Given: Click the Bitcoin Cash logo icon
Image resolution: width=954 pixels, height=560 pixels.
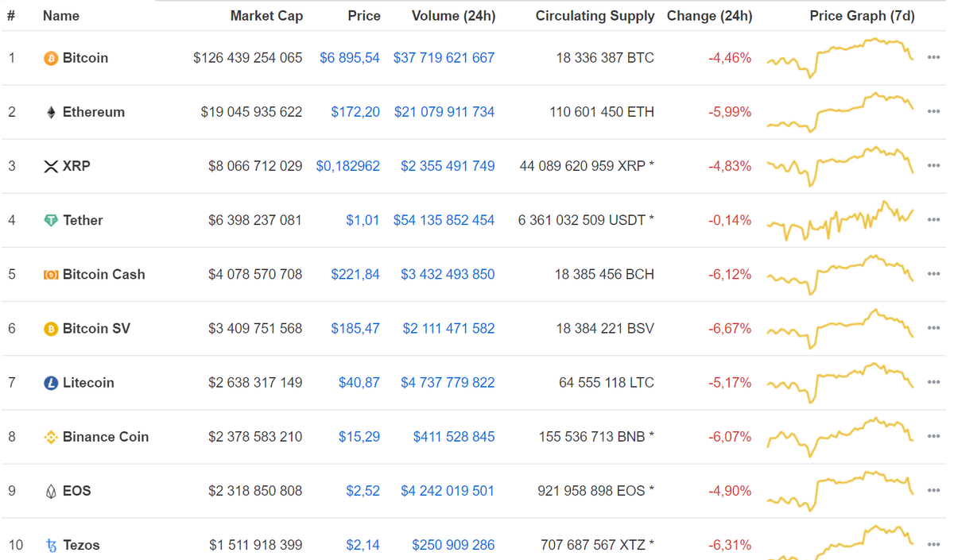Looking at the screenshot, I should coord(51,274).
